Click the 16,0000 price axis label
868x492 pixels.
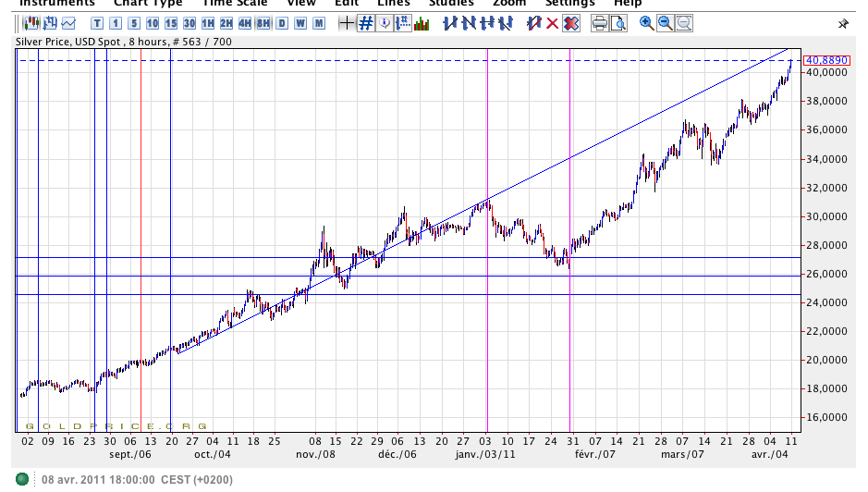point(827,417)
